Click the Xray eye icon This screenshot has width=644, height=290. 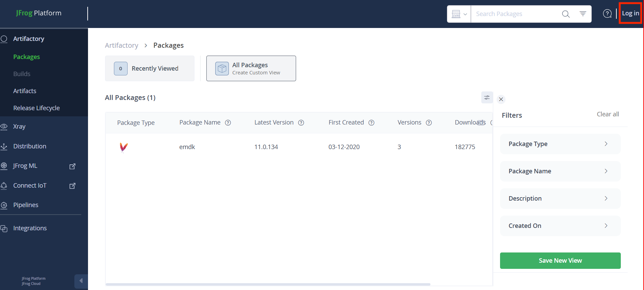pyautogui.click(x=4, y=127)
